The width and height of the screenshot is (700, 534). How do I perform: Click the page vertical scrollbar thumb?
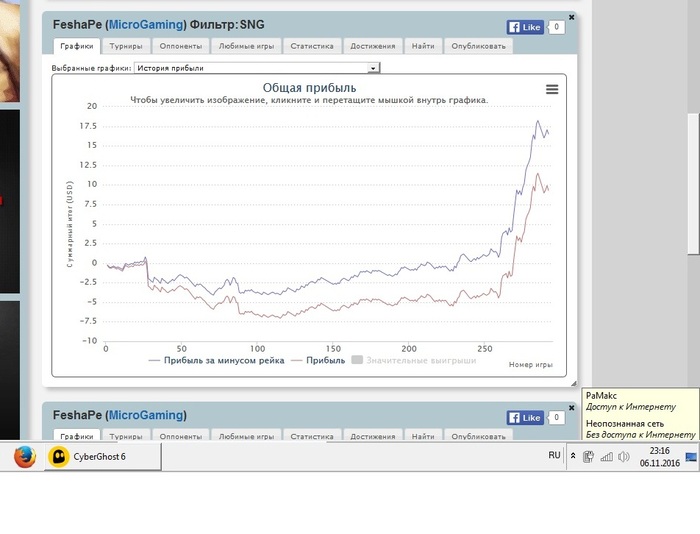pyautogui.click(x=693, y=184)
